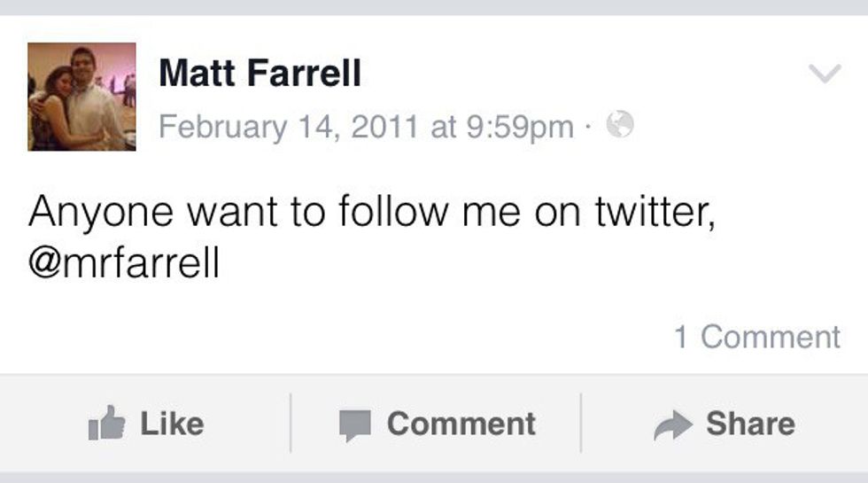The image size is (868, 483).
Task: Open Matt Farrell's profile via name
Action: tap(260, 73)
